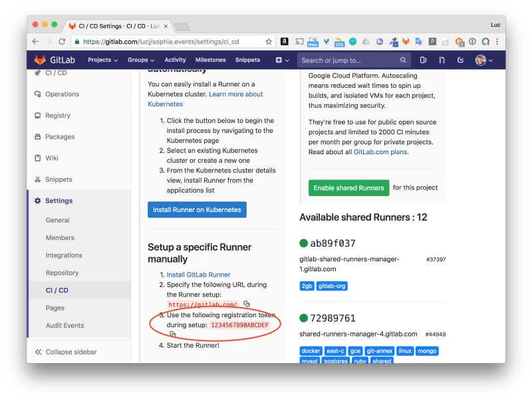Click the Packages sidebar icon

[x=38, y=137]
